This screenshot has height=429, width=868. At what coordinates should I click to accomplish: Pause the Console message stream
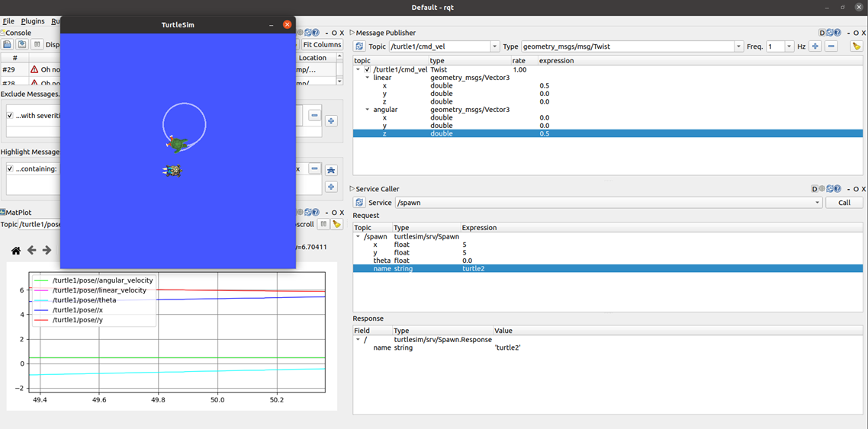[x=37, y=45]
